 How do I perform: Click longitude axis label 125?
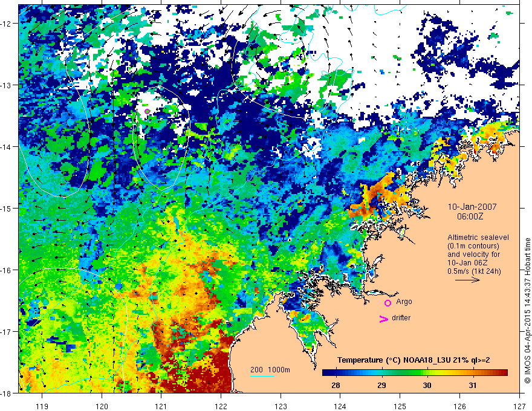pos(400,406)
